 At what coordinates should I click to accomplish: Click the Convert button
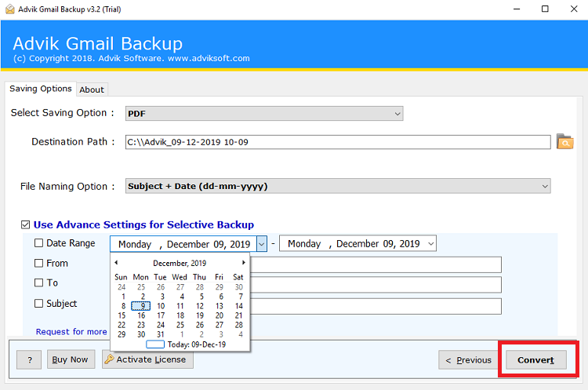[536, 360]
